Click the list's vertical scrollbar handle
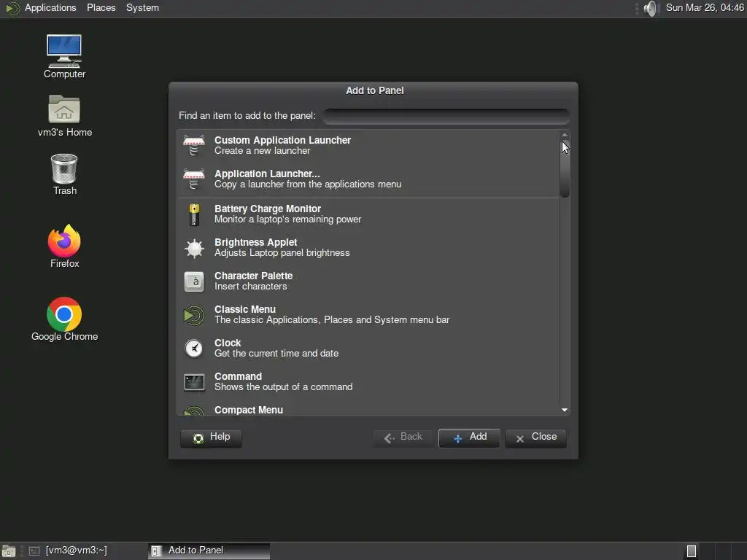This screenshot has width=747, height=560. tap(565, 168)
